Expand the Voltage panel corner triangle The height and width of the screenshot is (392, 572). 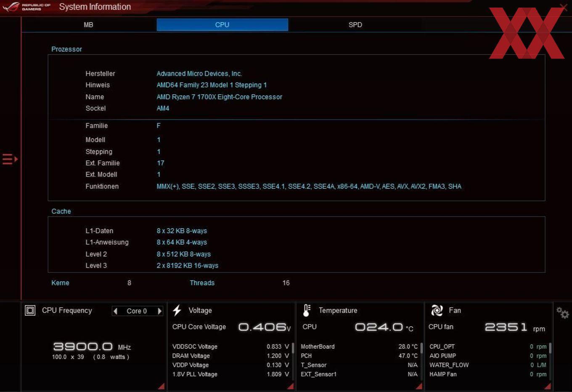[x=290, y=386]
